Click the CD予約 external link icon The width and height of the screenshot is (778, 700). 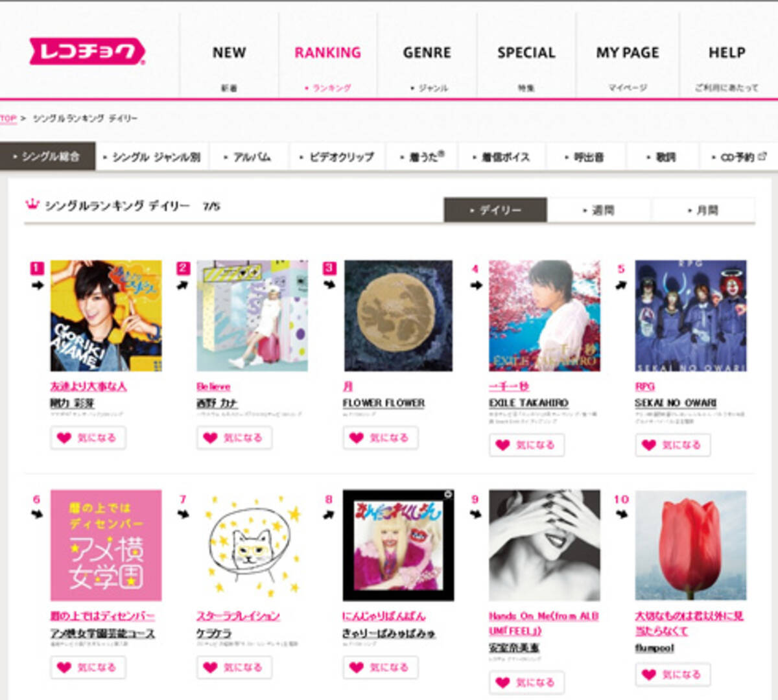click(762, 156)
